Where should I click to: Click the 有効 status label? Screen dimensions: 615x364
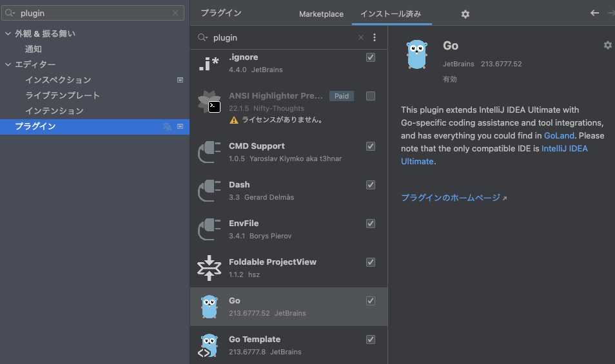(450, 79)
